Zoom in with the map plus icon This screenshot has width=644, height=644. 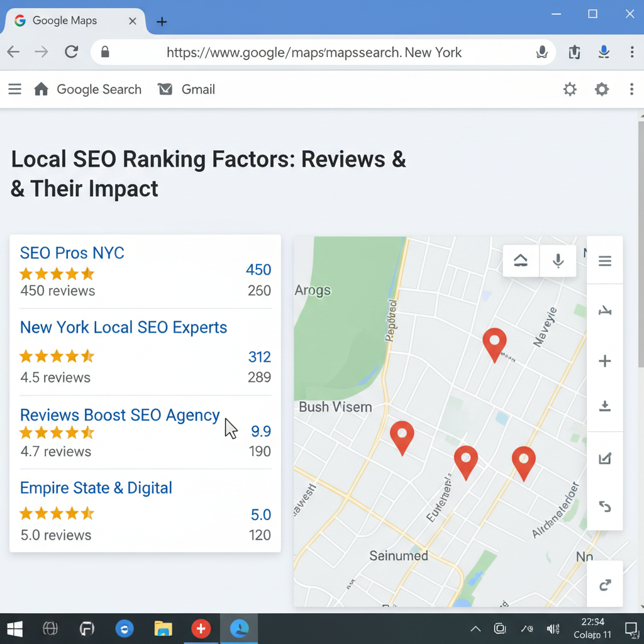tap(604, 361)
